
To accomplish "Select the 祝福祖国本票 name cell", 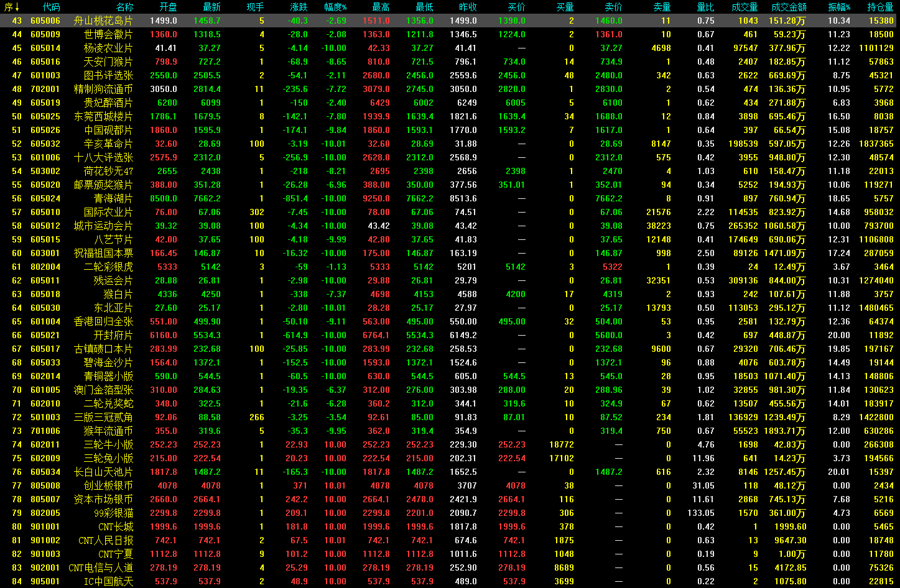I will (x=103, y=253).
